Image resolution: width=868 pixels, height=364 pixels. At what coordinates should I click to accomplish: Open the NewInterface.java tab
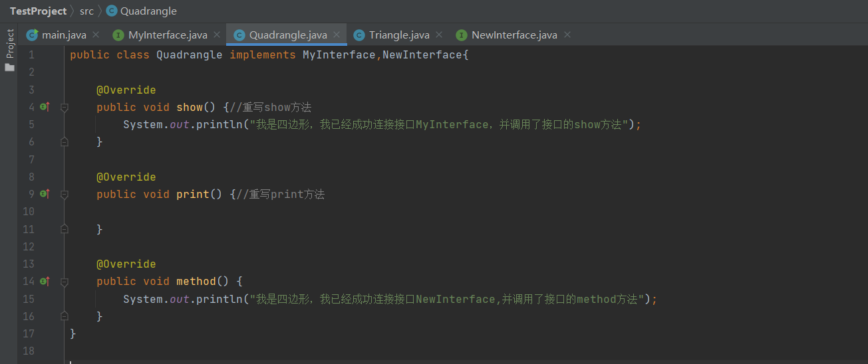coord(514,35)
